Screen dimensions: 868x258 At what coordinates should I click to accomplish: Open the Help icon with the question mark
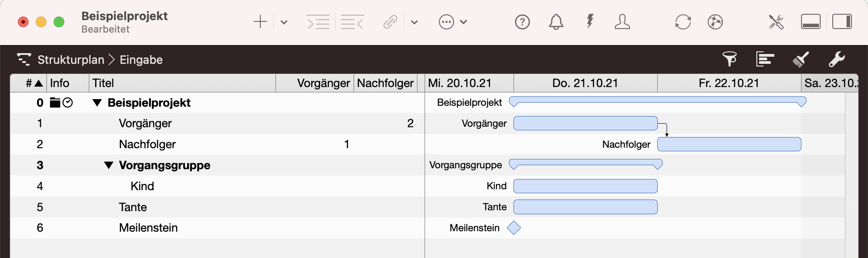522,22
